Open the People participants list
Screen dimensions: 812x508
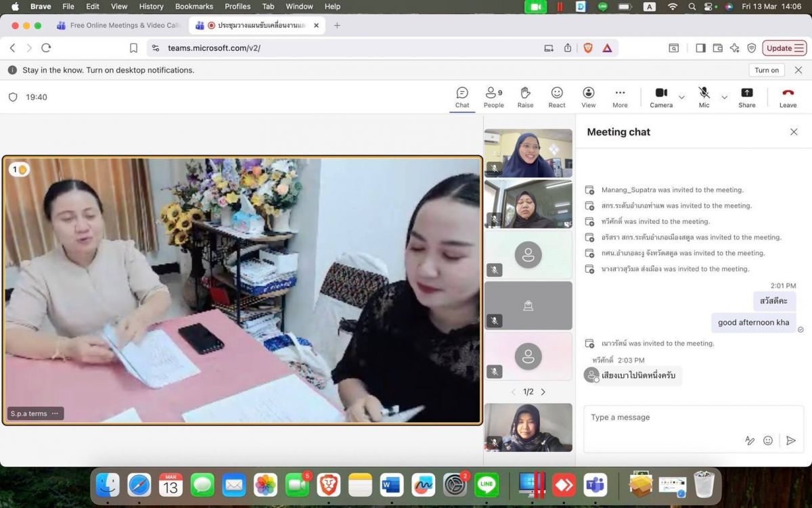pos(493,97)
